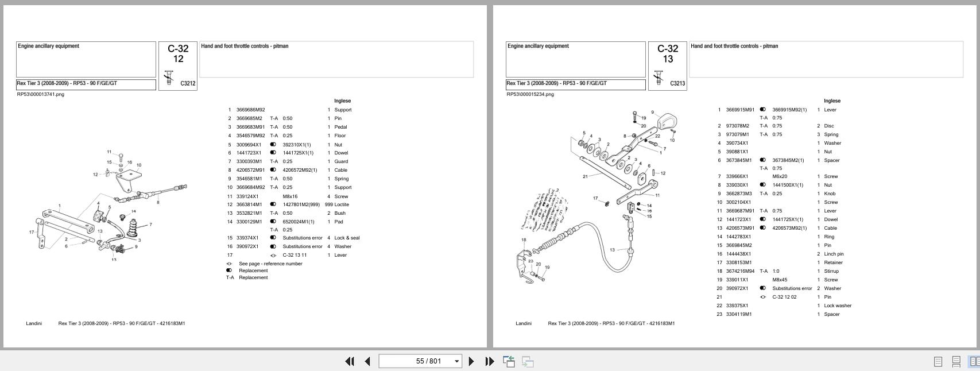Click replacement icon for part 339030X1
The image size is (980, 371).
click(763, 185)
